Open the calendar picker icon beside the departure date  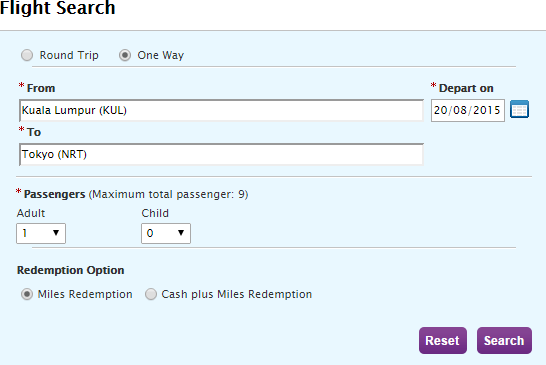(x=519, y=109)
